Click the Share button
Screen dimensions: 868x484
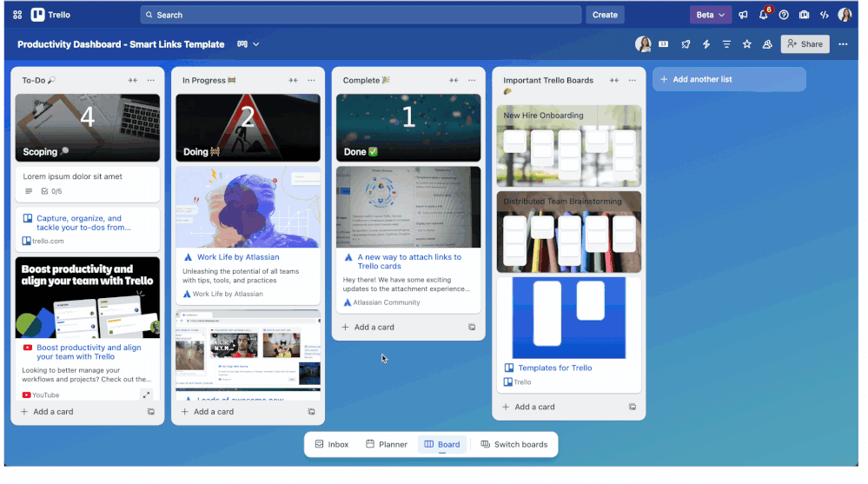(x=805, y=44)
